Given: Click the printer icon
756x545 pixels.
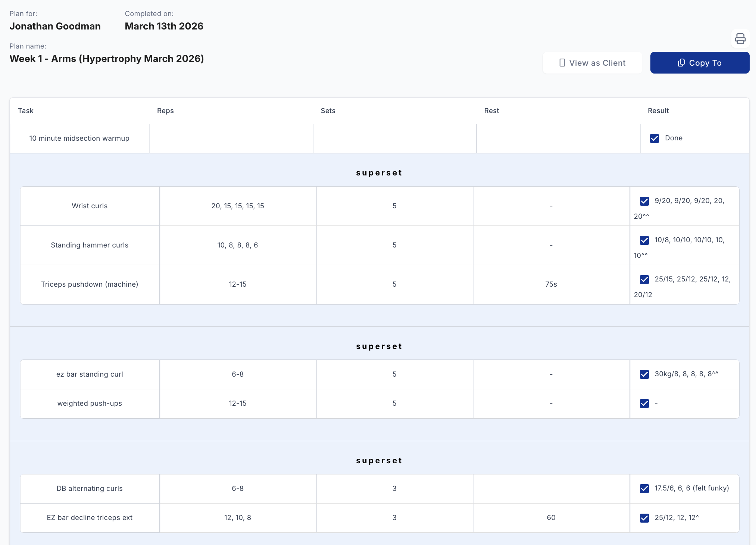Looking at the screenshot, I should [x=740, y=38].
